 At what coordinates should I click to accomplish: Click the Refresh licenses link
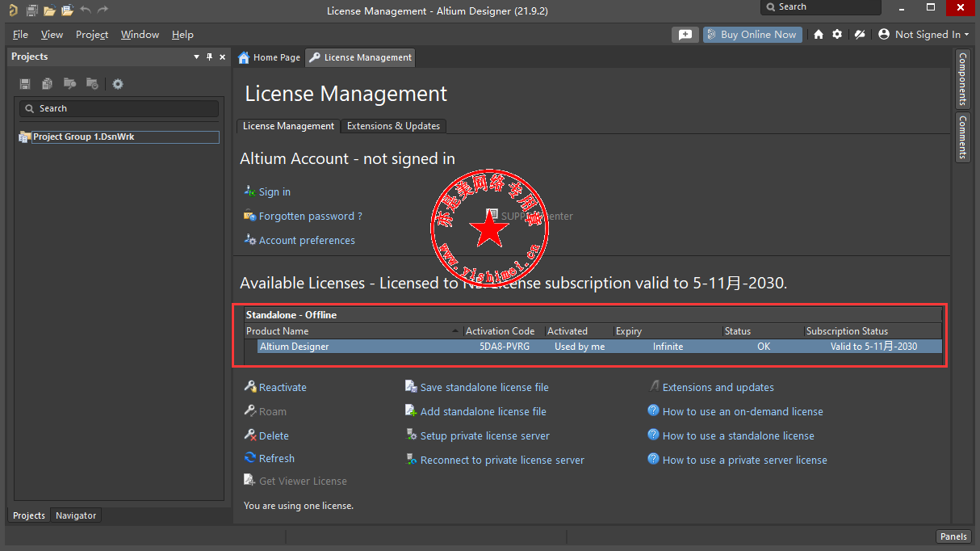pyautogui.click(x=277, y=458)
